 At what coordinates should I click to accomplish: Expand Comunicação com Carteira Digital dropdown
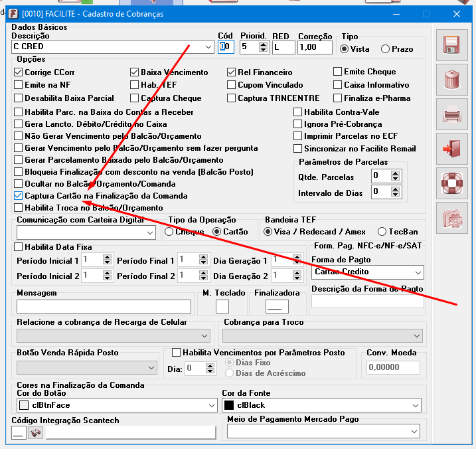150,233
